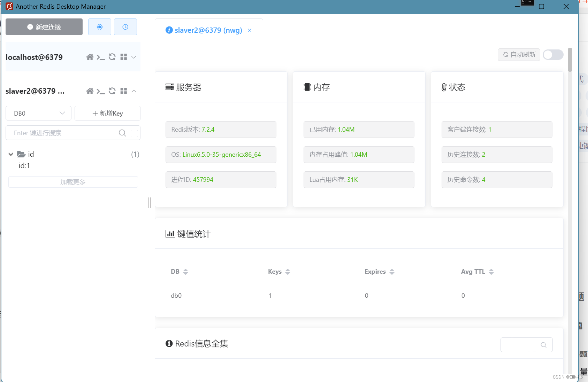Sort key statistics by Avg TTL column
The image size is (588, 382).
[491, 272]
